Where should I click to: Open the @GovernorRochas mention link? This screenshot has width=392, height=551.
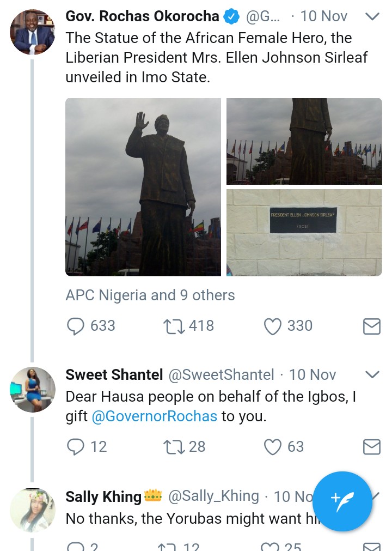[x=155, y=416]
